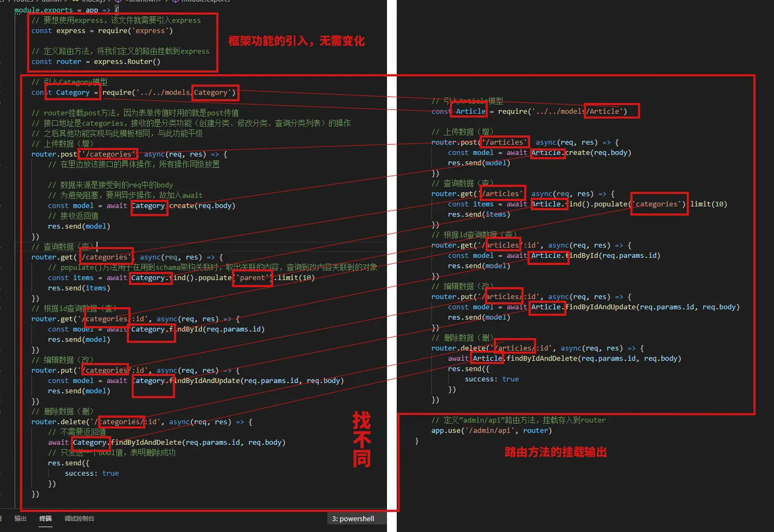
Task: Click the router.delete('/categories/:id') line
Action: [142, 422]
